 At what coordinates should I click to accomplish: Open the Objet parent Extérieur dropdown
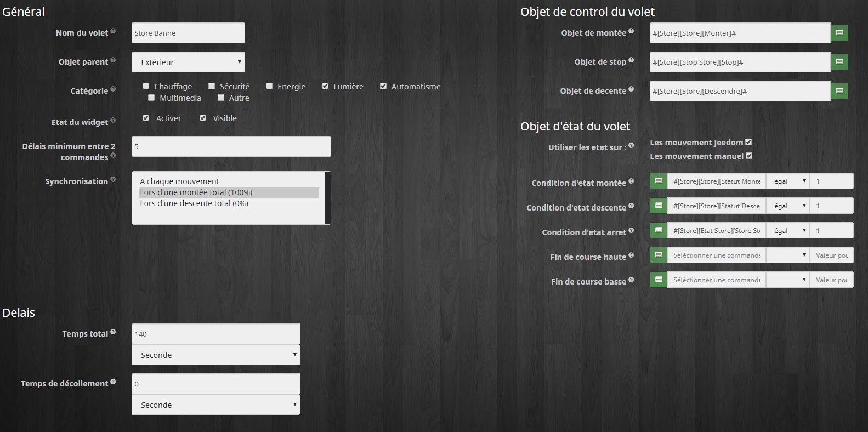188,62
